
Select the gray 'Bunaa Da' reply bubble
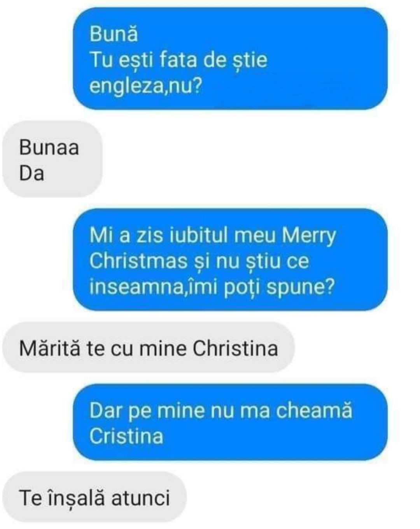pyautogui.click(x=52, y=159)
